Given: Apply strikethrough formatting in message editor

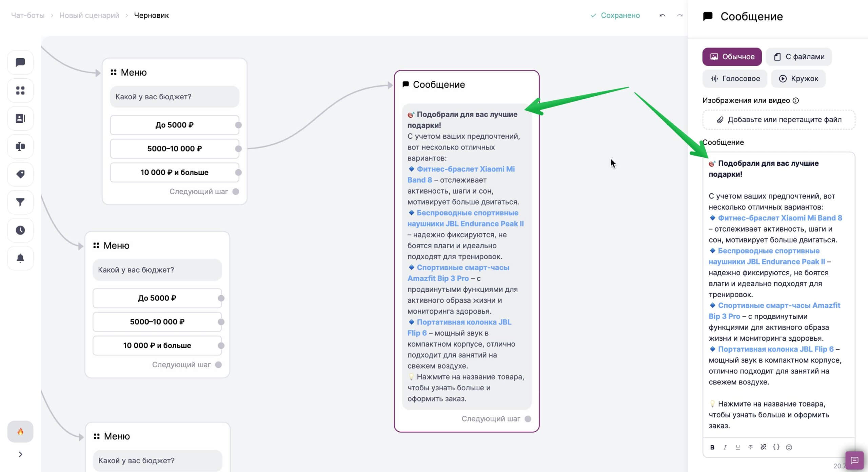Looking at the screenshot, I should tap(751, 447).
